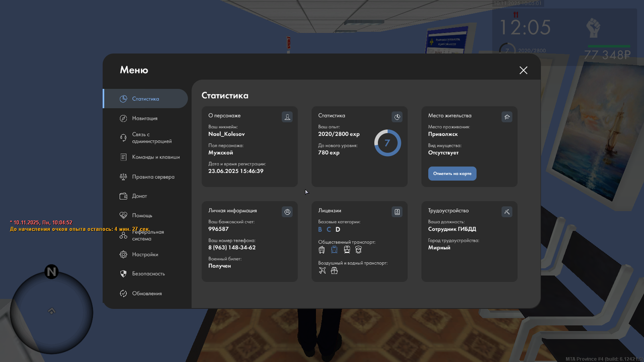Click the checkmark icon beside Обновления
The width and height of the screenshot is (644, 362).
(x=123, y=293)
